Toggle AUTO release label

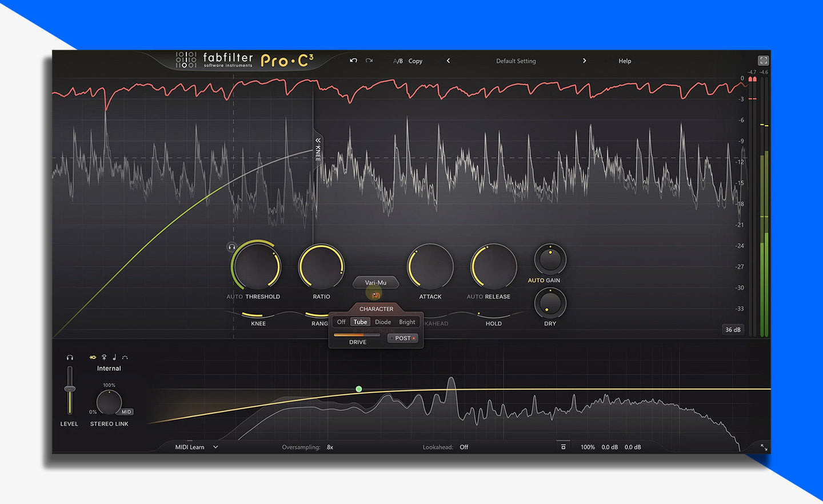(x=474, y=297)
